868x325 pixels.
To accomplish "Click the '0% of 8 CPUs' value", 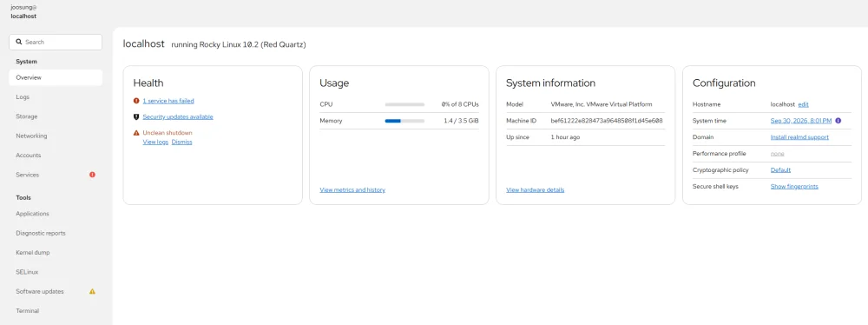I will (x=460, y=104).
